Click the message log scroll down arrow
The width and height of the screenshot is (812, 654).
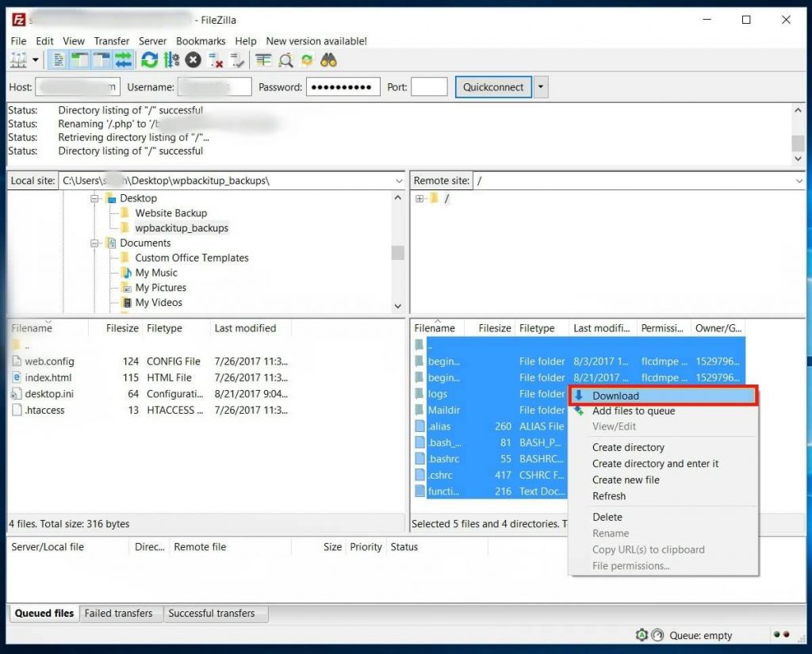[798, 159]
